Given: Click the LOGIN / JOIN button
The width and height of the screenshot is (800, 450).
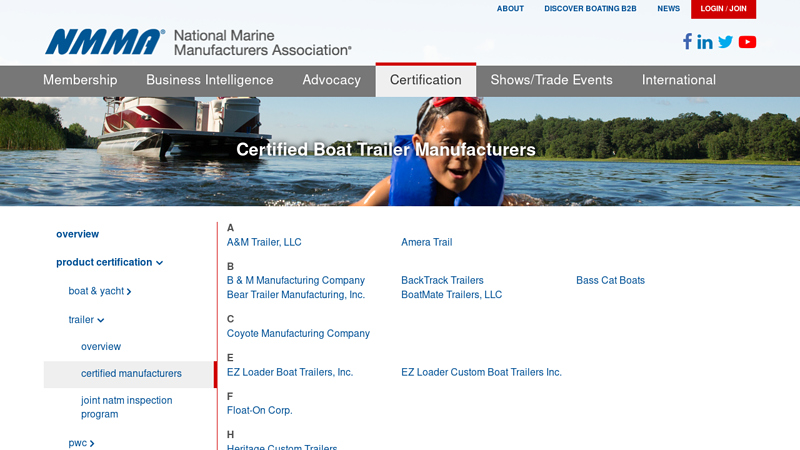Looking at the screenshot, I should point(723,9).
